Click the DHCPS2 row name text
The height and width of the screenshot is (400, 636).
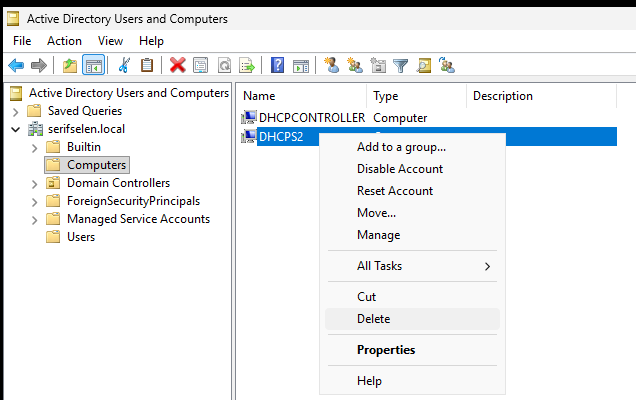point(281,137)
